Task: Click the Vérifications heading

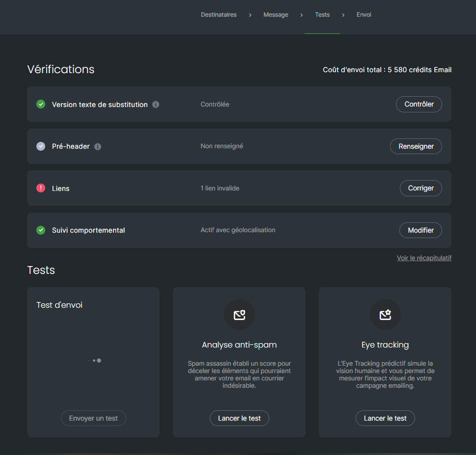Action: [61, 70]
